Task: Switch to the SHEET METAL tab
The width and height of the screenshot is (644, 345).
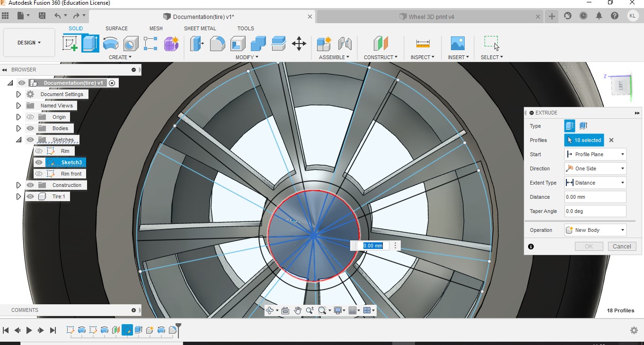Action: tap(200, 28)
